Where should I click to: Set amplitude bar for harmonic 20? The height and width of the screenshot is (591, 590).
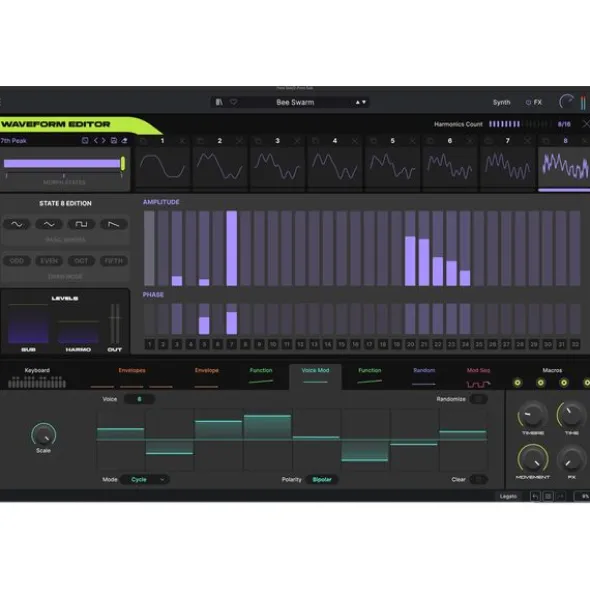point(410,248)
